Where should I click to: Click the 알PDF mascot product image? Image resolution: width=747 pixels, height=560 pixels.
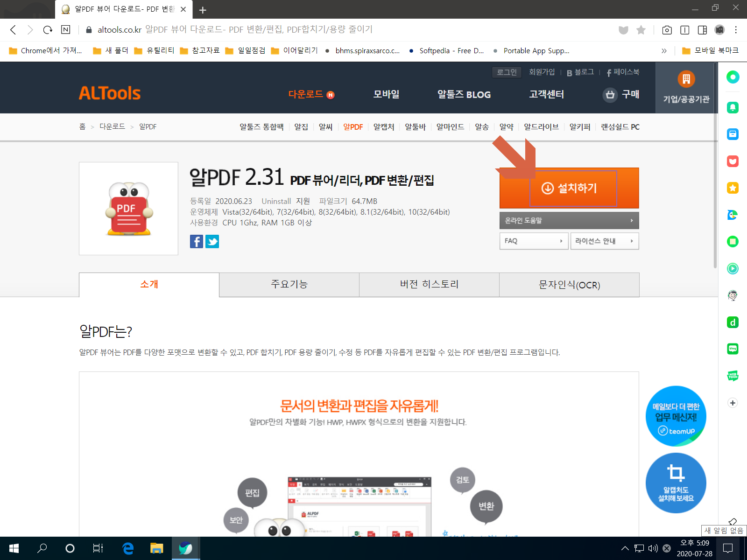pos(129,209)
